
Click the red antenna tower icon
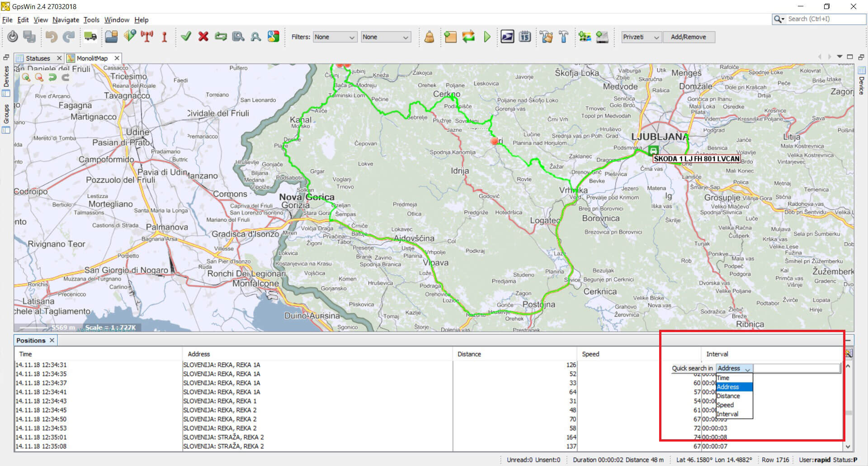pyautogui.click(x=147, y=37)
